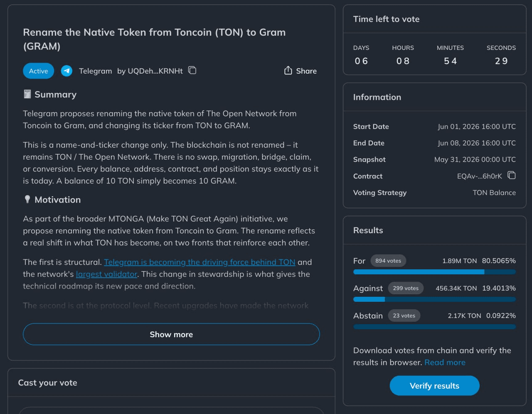Click the share arrow icon
This screenshot has height=414, width=532.
pos(288,71)
